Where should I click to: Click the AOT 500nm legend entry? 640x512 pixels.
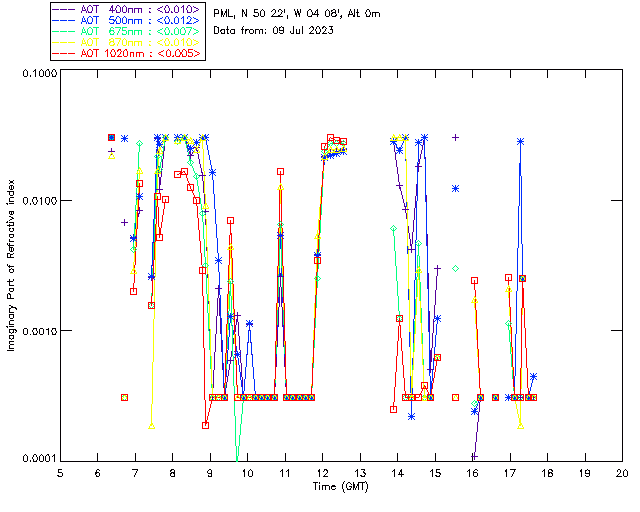(x=126, y=20)
